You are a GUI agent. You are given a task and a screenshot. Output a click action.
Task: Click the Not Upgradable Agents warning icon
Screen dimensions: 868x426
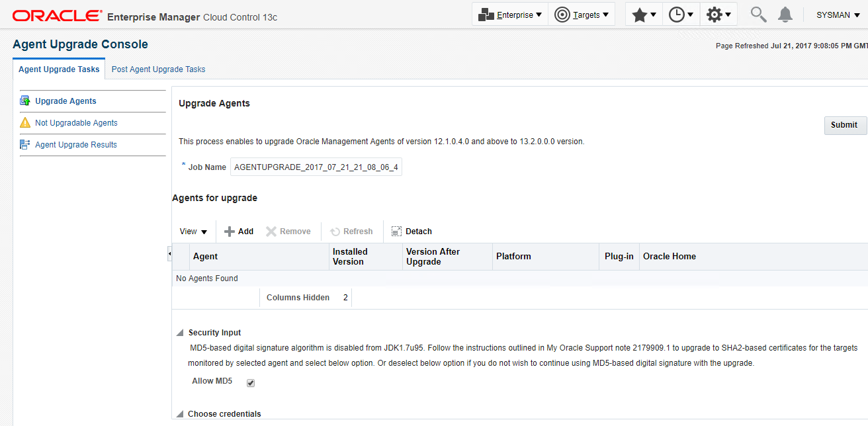click(x=24, y=122)
